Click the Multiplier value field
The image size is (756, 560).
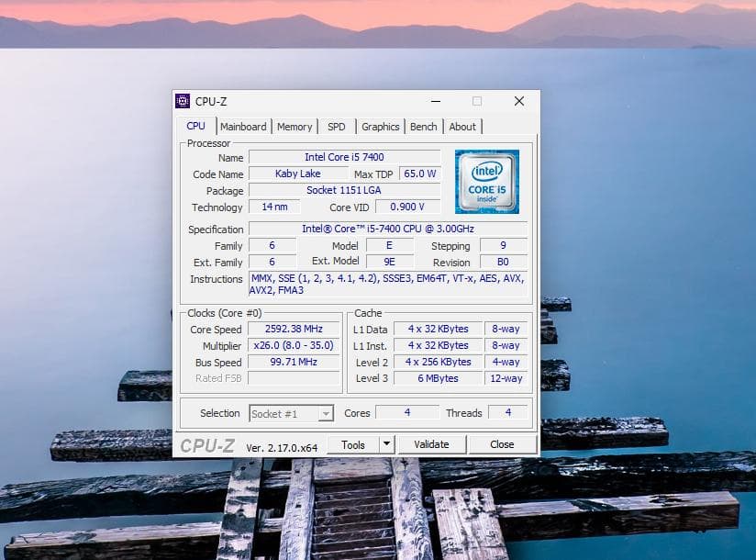[x=294, y=345]
